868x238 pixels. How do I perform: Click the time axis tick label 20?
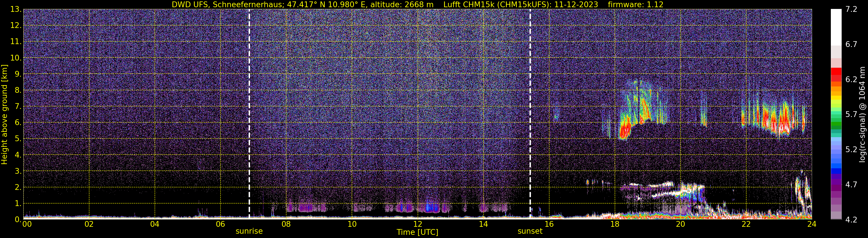pos(680,224)
